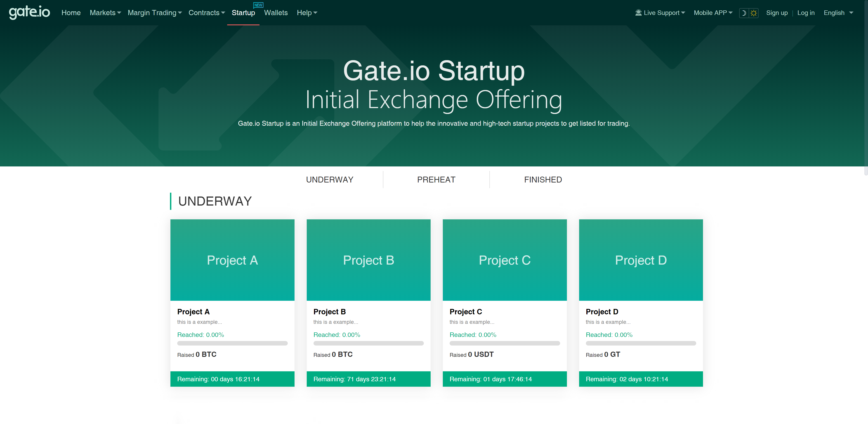Image resolution: width=868 pixels, height=424 pixels.
Task: Open the Project D banner thumbnail
Action: [641, 260]
